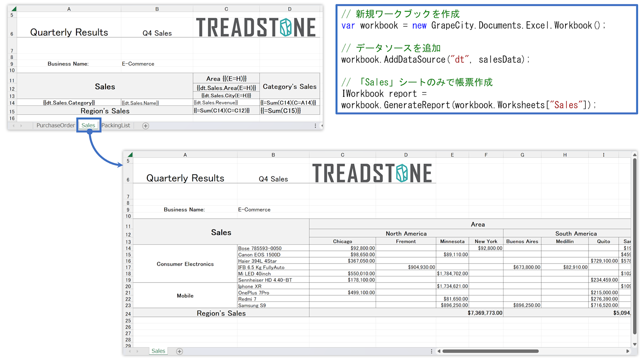Click the Buenos Aires header cell
Viewport: 644px width, 363px height.
[x=522, y=241]
